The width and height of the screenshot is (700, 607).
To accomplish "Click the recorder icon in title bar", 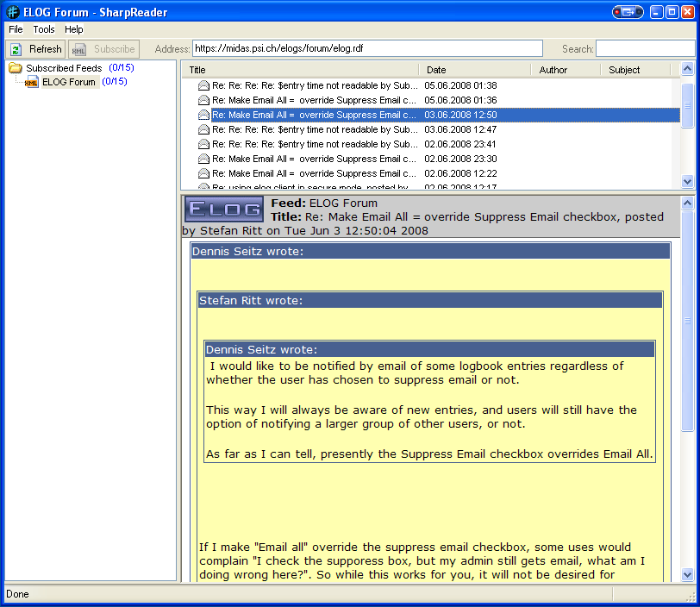I will pyautogui.click(x=628, y=12).
